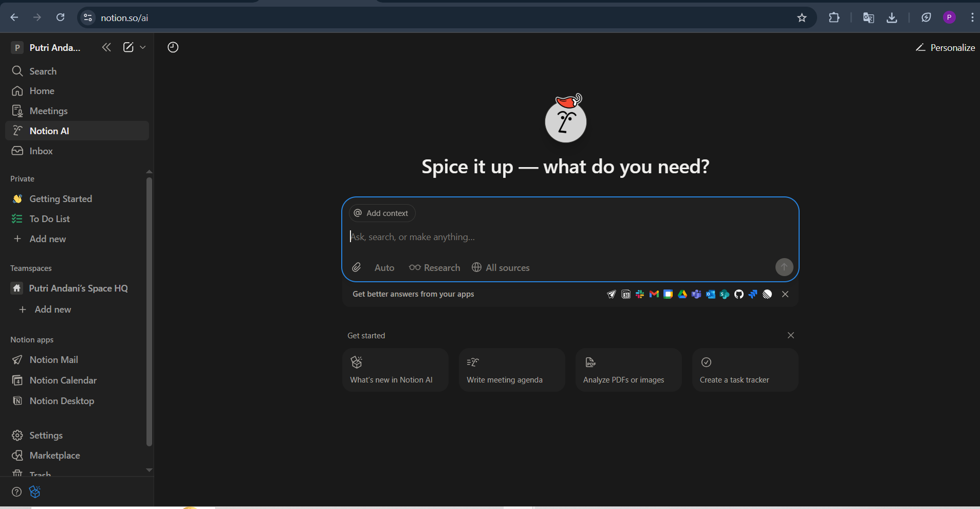Open the All sources dropdown
Image resolution: width=980 pixels, height=509 pixels.
tap(501, 267)
